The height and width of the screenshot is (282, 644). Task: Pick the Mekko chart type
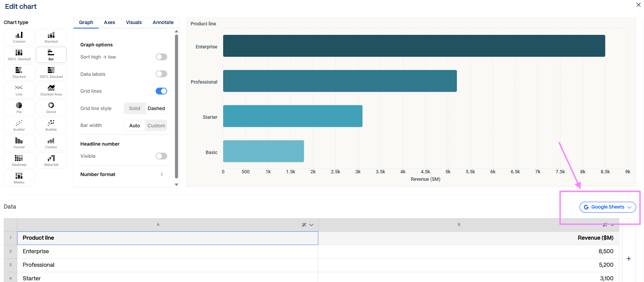[19, 178]
